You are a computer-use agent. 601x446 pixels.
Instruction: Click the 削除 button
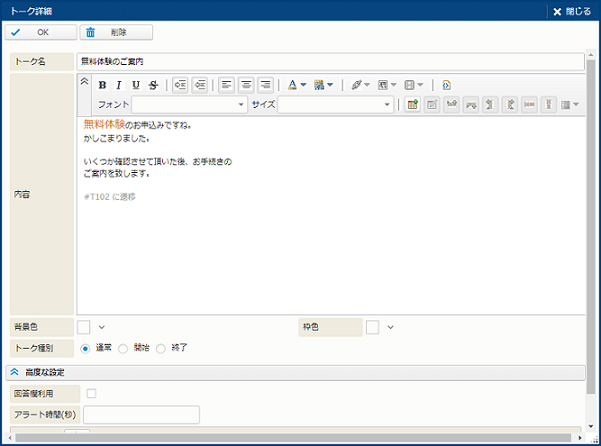(x=116, y=32)
